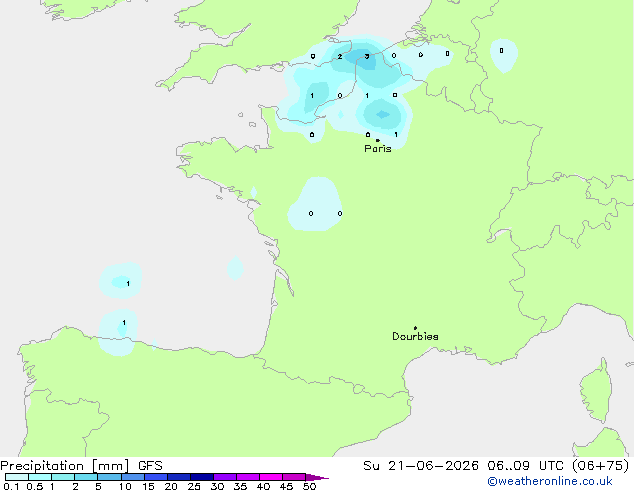Click the '06..09 UTC' time range text
Viewport: 634px width, 490px height.
coord(525,466)
